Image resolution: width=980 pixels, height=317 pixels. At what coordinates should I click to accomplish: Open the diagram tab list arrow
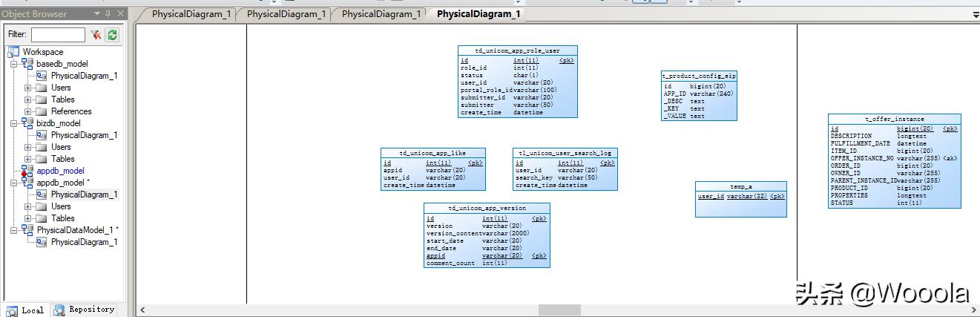[x=976, y=15]
